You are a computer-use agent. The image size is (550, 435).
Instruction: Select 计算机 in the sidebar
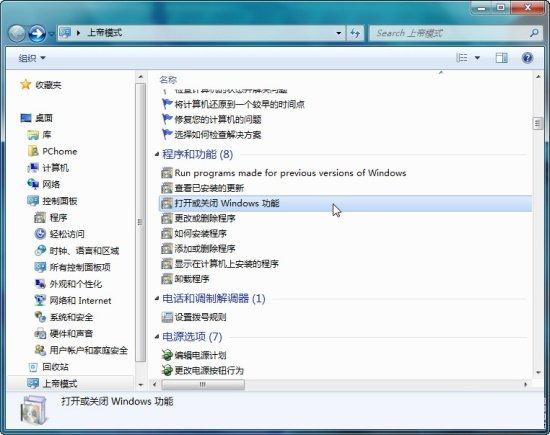(55, 168)
